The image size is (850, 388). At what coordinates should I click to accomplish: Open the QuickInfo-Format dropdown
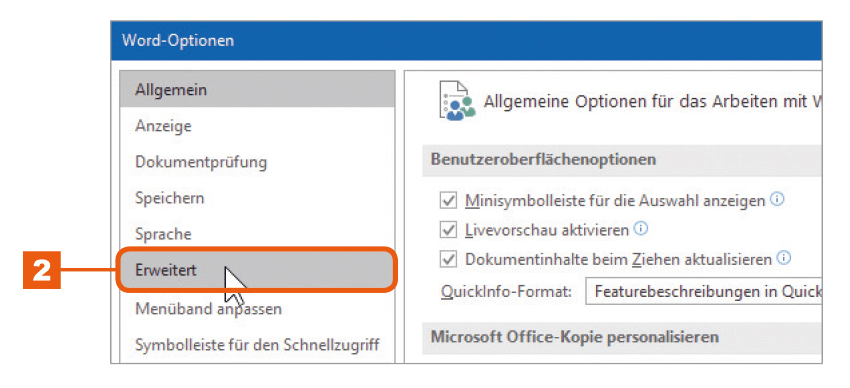click(704, 291)
